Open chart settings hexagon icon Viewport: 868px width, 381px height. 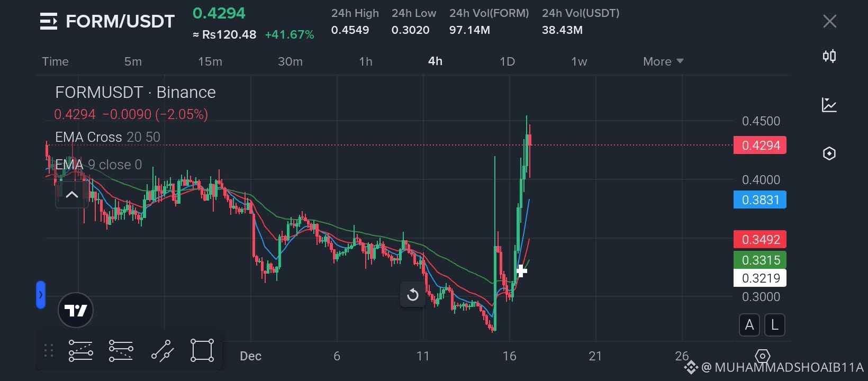tap(829, 153)
